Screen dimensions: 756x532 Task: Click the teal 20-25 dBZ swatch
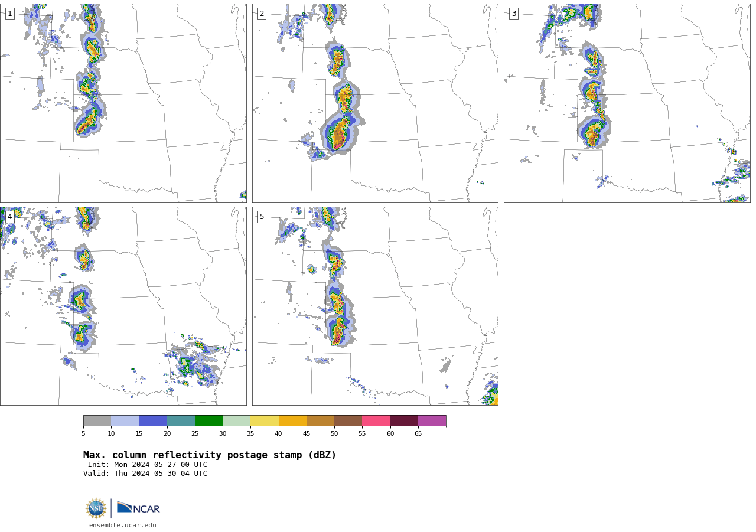tap(181, 421)
